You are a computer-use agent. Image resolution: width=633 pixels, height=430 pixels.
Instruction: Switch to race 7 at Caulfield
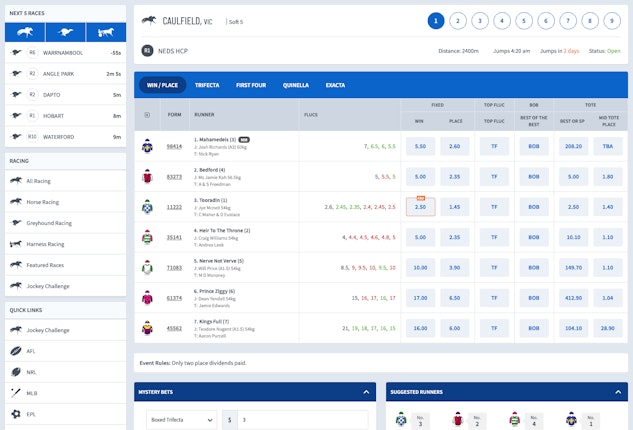point(568,21)
